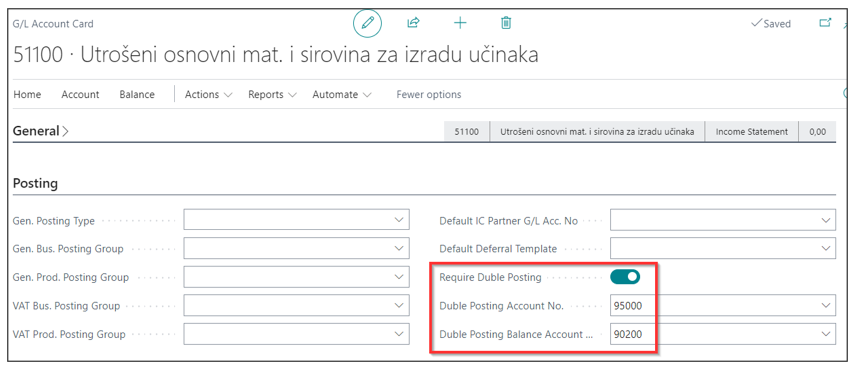This screenshot has height=370, width=855.
Task: Click the Edit pencil icon
Action: (368, 23)
